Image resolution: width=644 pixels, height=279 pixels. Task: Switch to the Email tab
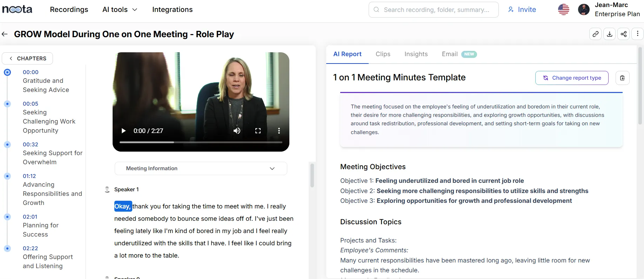450,54
